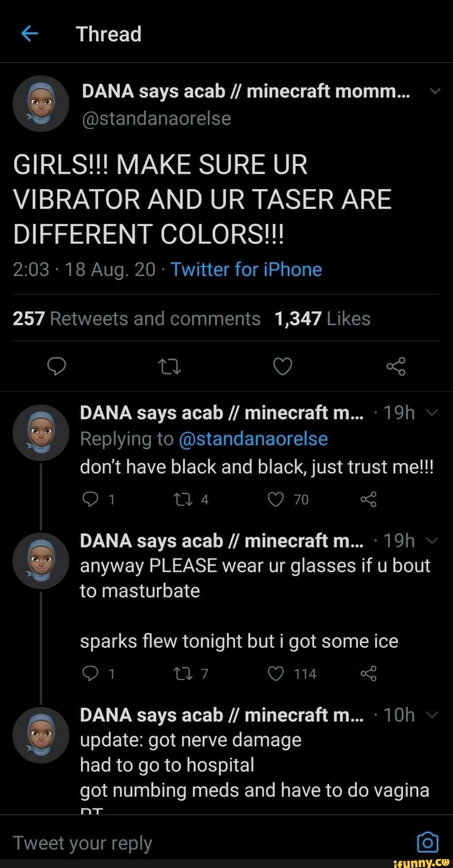The image size is (453, 868).
Task: Share the "sparks flew tonight" tweet
Action: tap(369, 674)
